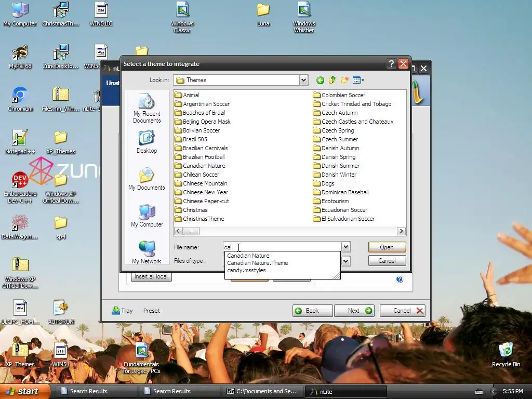Expand the Files of type dropdown arrow

(345, 261)
